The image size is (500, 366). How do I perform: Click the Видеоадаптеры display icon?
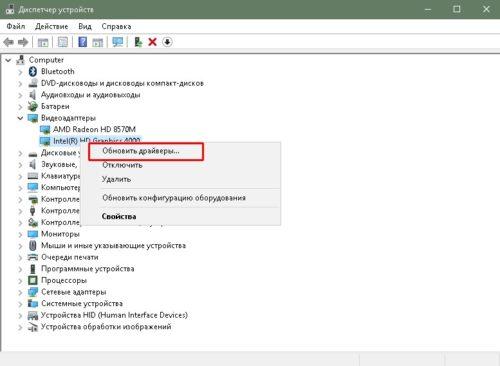(33, 118)
